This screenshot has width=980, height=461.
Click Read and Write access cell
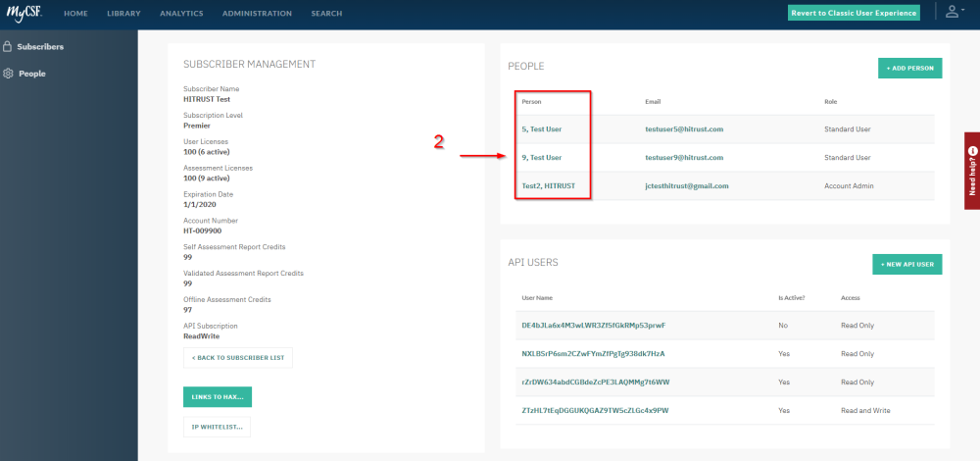click(x=865, y=410)
